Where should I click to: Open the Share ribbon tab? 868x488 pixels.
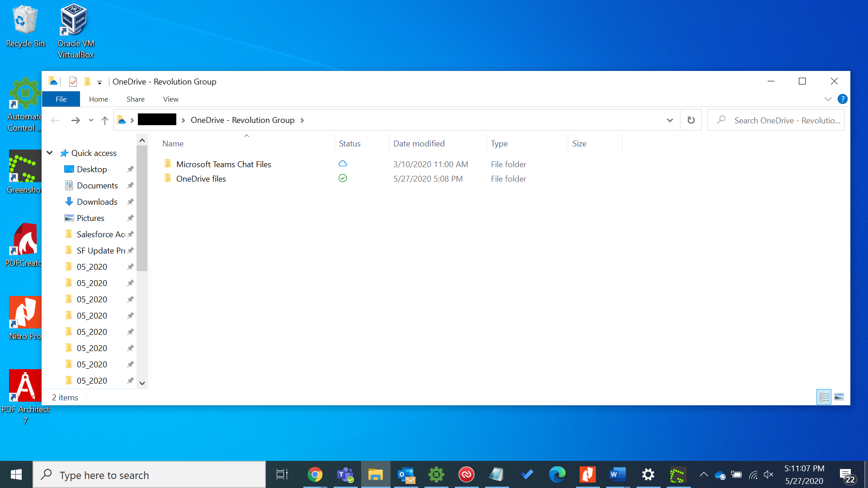[136, 99]
